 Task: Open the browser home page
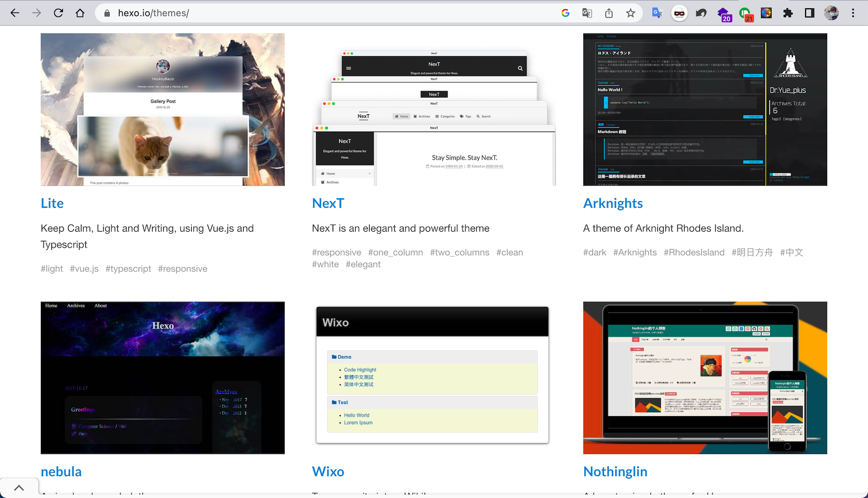click(80, 13)
